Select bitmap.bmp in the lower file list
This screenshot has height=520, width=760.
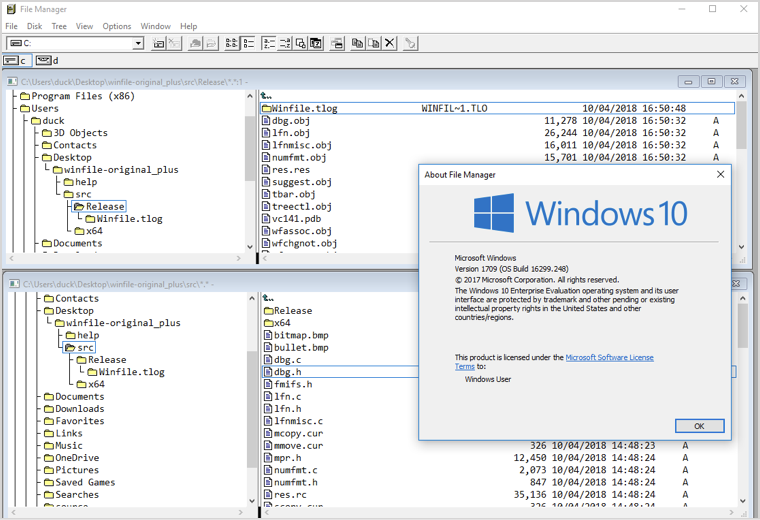[x=296, y=335]
